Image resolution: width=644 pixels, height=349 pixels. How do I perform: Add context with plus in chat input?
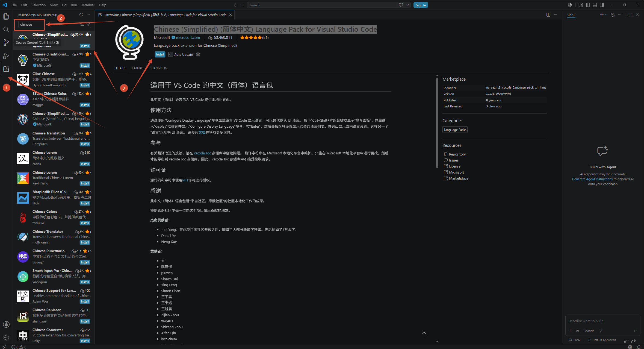[570, 331]
